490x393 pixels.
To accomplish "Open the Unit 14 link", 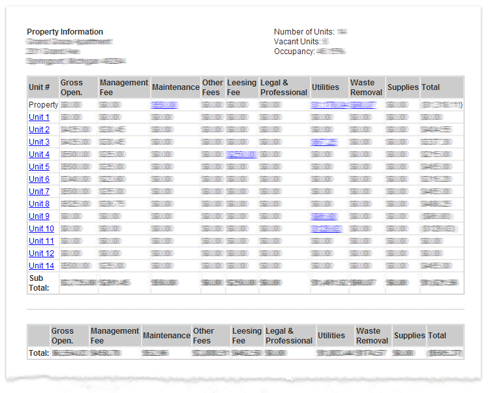I will click(41, 266).
